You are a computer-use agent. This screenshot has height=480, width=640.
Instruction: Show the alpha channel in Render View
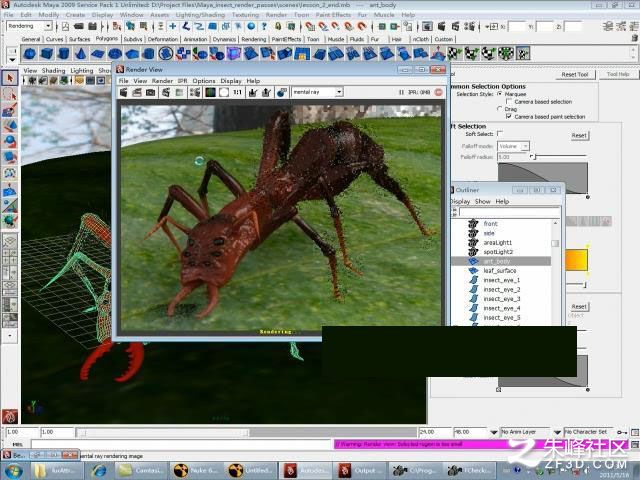(x=224, y=92)
